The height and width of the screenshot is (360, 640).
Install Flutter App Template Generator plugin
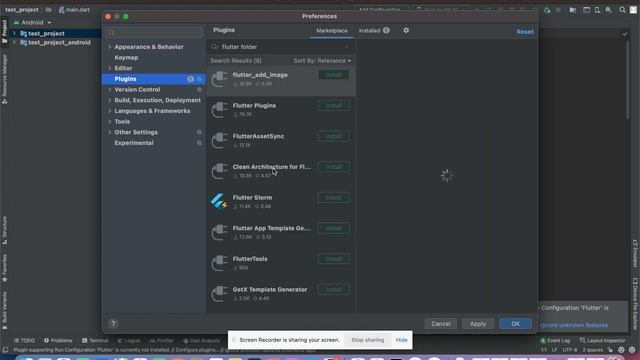[x=333, y=228]
